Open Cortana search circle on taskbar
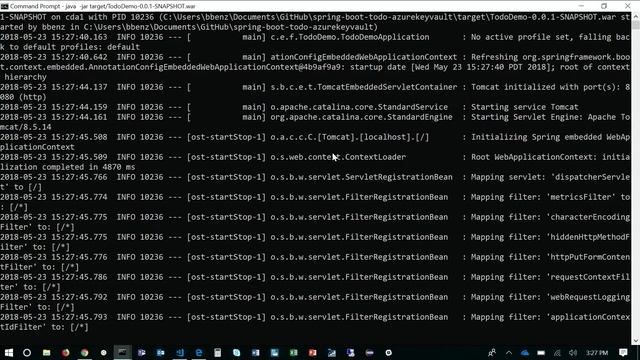This screenshot has height=360, width=640. click(x=27, y=353)
